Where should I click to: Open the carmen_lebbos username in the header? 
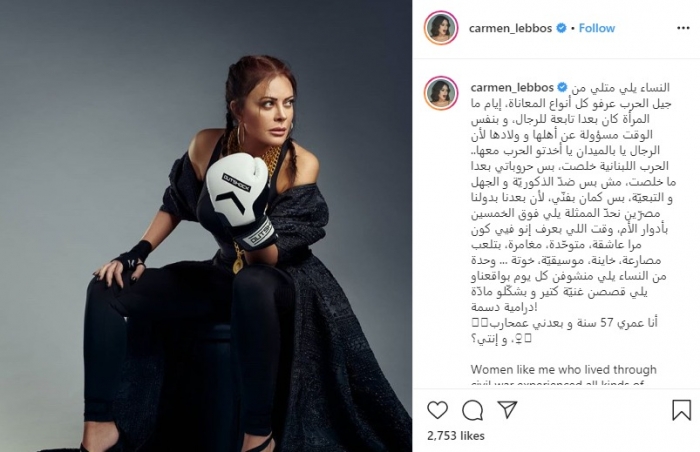coord(510,28)
